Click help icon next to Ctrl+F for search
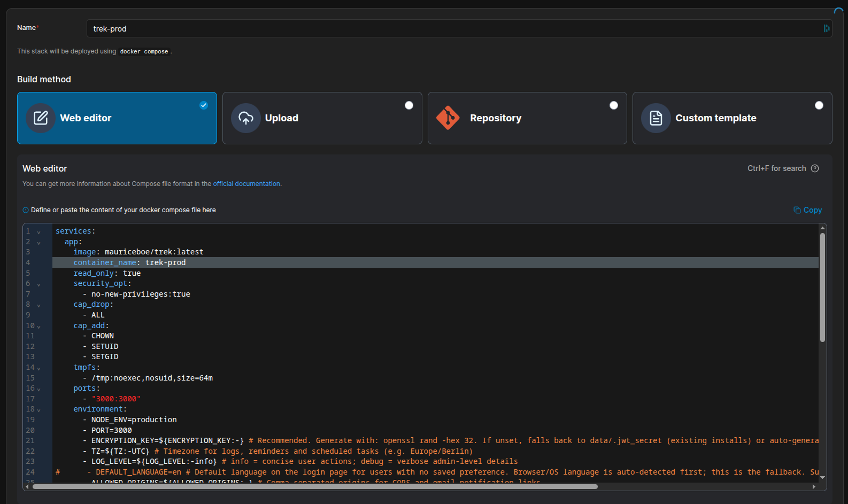This screenshot has width=848, height=504. tap(815, 168)
